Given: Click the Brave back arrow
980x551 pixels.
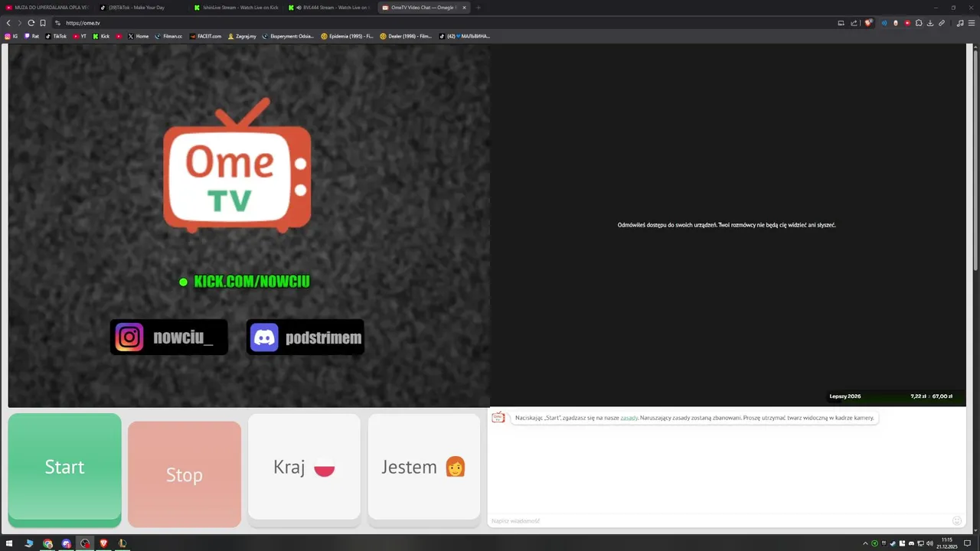Looking at the screenshot, I should pyautogui.click(x=8, y=23).
